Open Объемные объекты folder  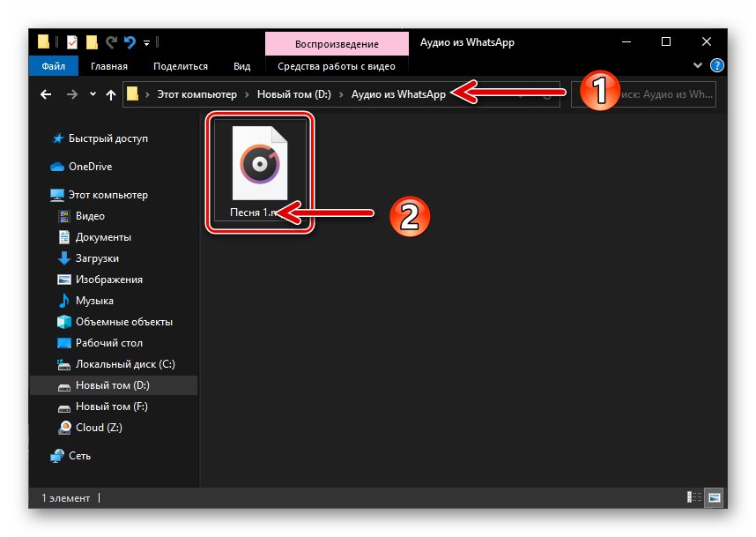(124, 322)
